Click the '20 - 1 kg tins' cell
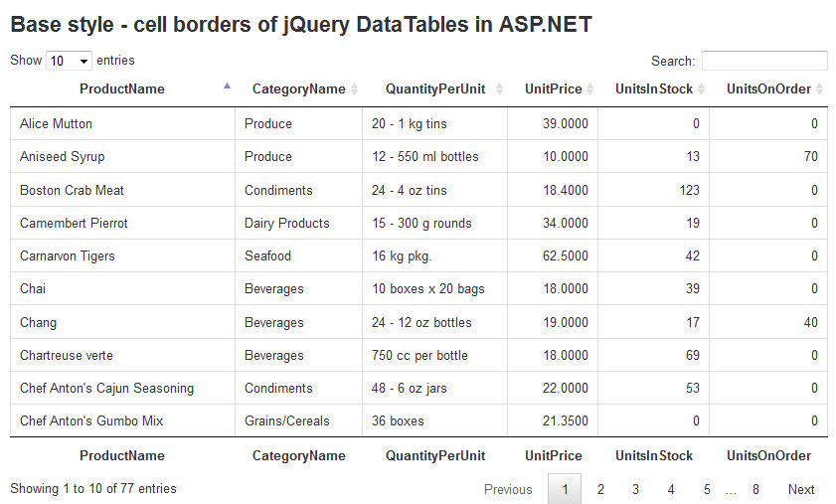Screen dimensions: 836x504 435,123
